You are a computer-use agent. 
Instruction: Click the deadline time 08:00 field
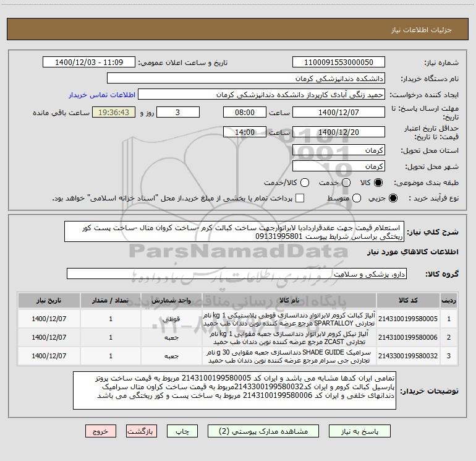click(245, 112)
